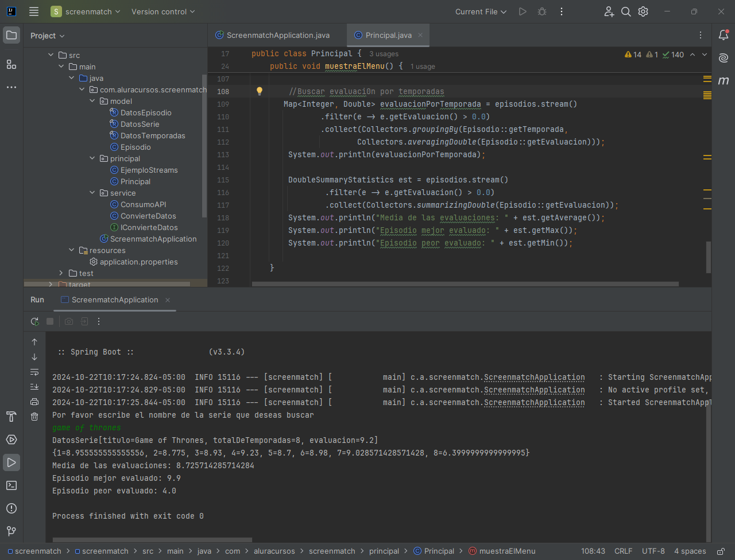Debug the current file
The height and width of the screenshot is (560, 735).
[542, 11]
